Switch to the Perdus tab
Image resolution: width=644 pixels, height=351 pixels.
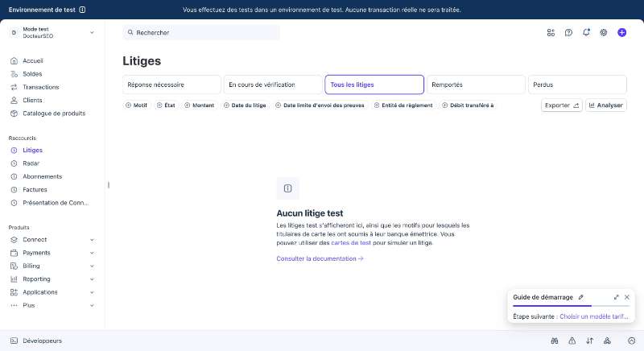pyautogui.click(x=577, y=85)
